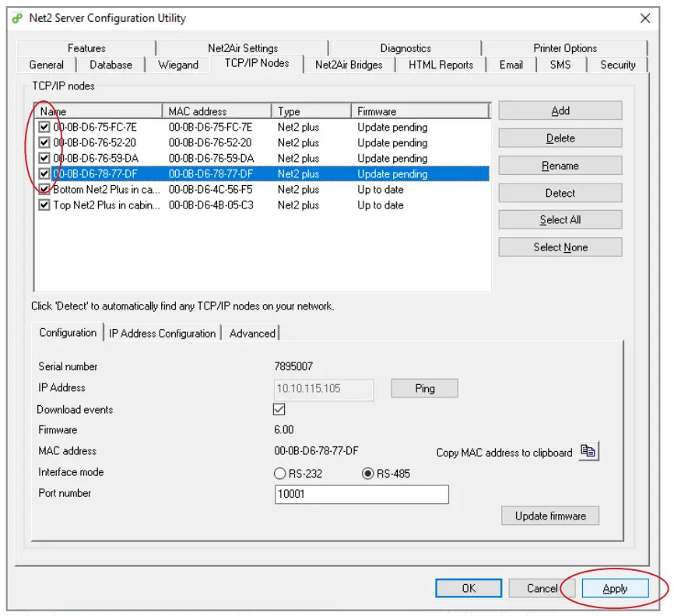674x616 pixels.
Task: Select the row named 00-0B-D6-76-59-DA
Action: (x=96, y=158)
